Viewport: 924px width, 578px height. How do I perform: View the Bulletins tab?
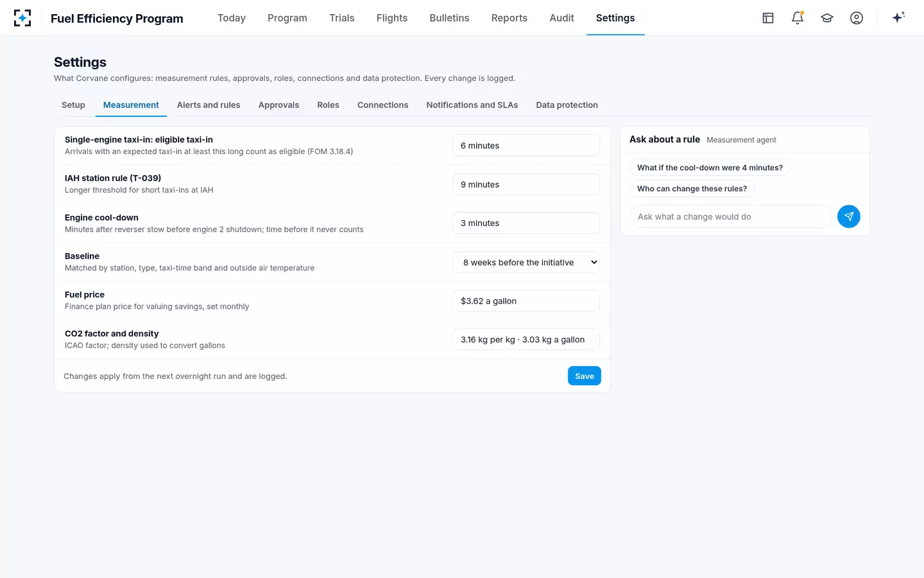[x=449, y=18]
